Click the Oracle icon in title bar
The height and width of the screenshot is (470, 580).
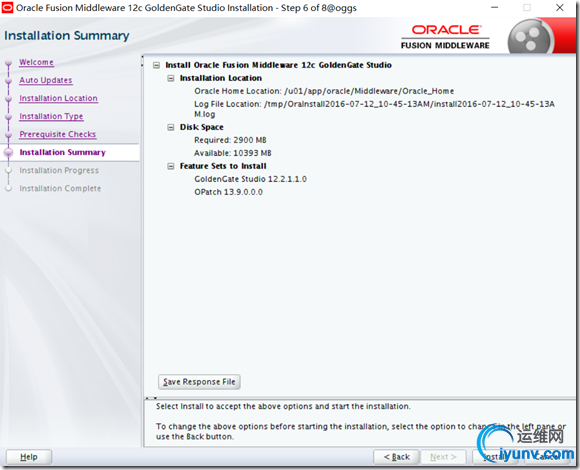coord(7,8)
